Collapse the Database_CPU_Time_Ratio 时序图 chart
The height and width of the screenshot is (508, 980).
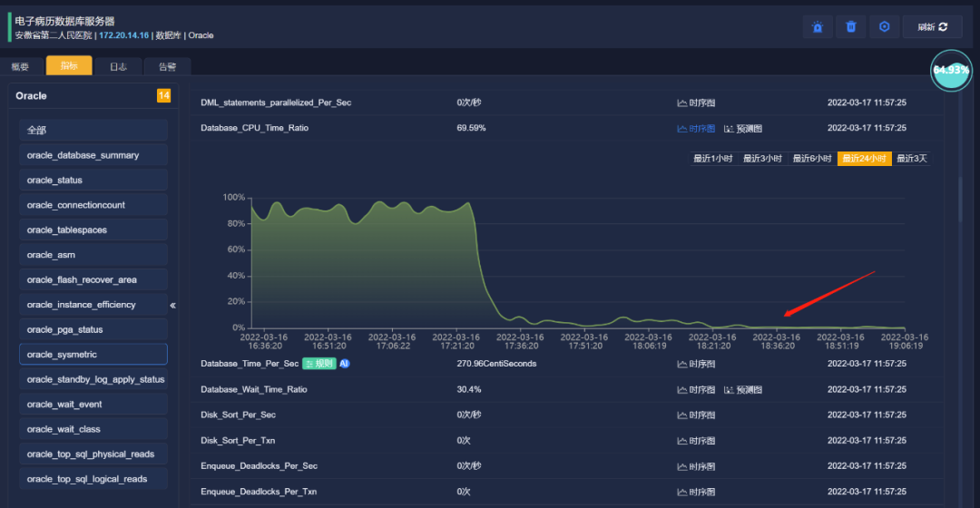696,129
